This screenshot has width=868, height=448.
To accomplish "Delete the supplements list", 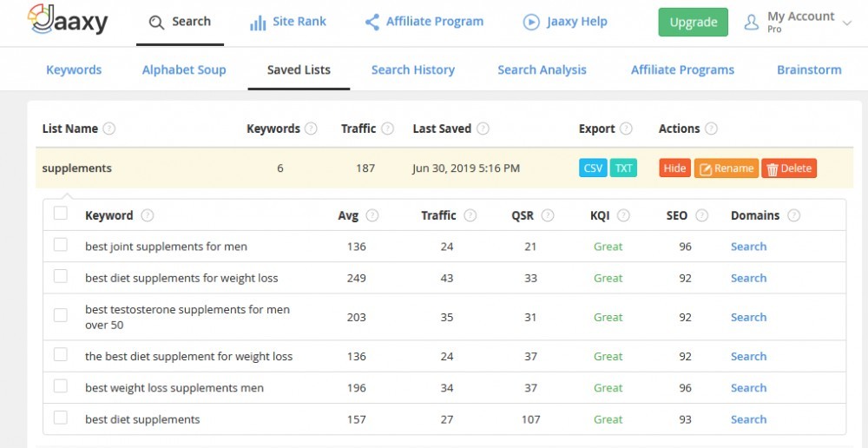I will (x=789, y=168).
